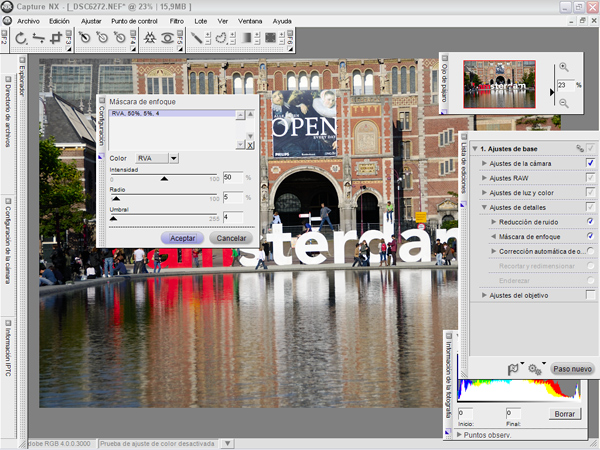
Task: Click the Intensidad slider handle
Action: click(x=164, y=179)
